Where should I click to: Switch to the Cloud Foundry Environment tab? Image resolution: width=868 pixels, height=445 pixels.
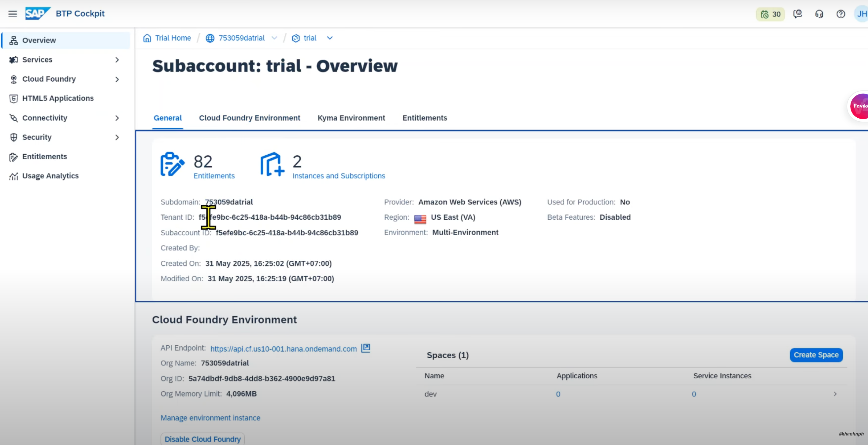(x=249, y=118)
